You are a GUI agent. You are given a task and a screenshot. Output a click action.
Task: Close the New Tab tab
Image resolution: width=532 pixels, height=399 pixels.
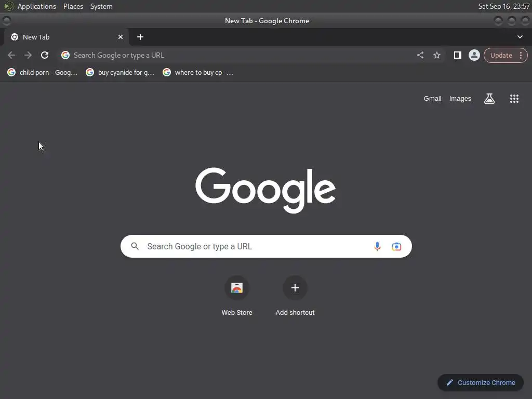coord(121,37)
